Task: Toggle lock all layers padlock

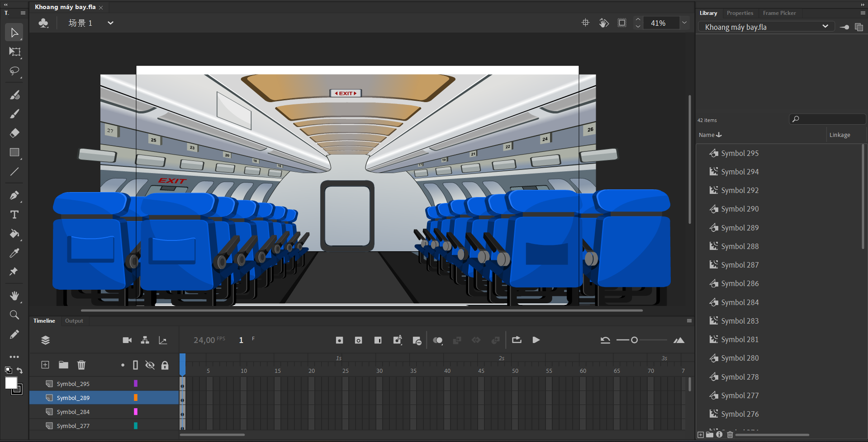Action: tap(165, 365)
